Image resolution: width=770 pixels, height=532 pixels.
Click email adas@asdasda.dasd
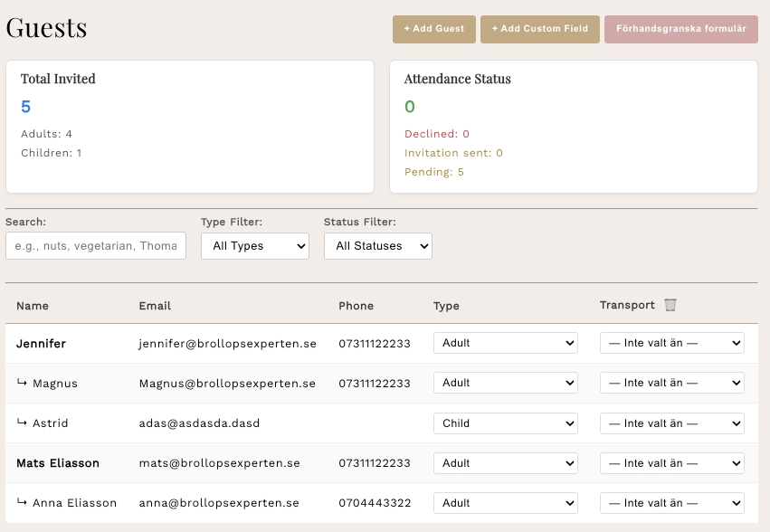point(199,423)
